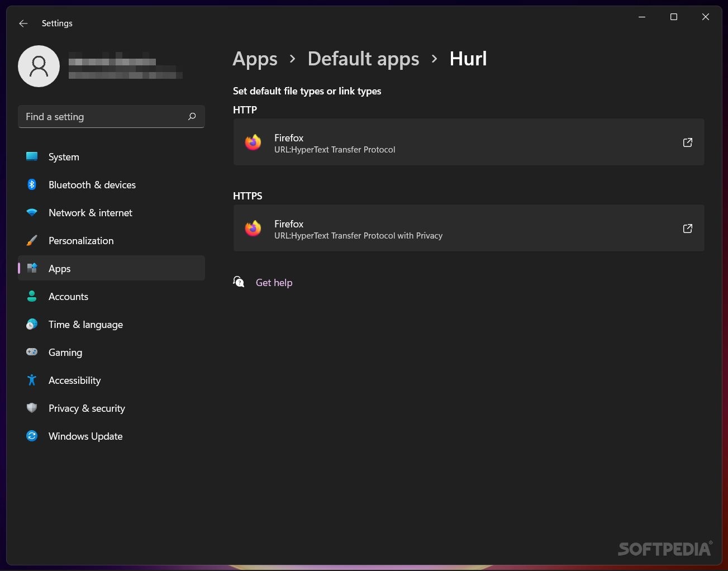Open the Get help link
Screen dimensions: 728x571
(274, 283)
